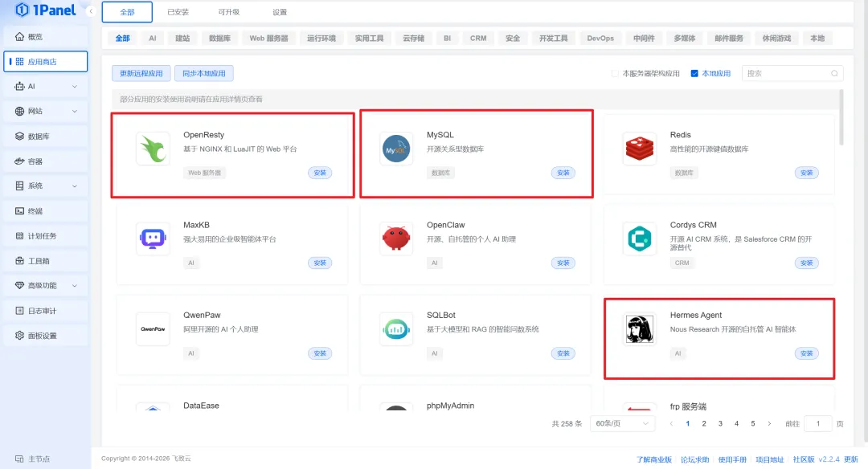The height and width of the screenshot is (469, 868).
Task: Go to page 3
Action: [720, 424]
